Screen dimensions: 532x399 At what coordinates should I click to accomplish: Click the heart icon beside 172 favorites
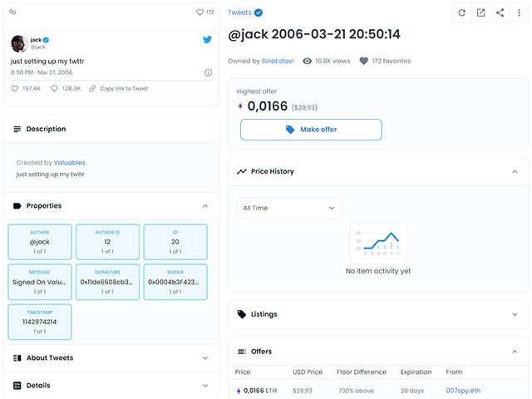[364, 61]
